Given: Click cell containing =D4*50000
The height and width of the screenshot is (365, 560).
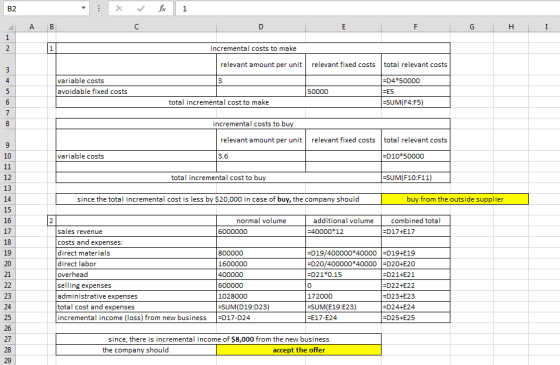Looking at the screenshot, I should tap(416, 81).
